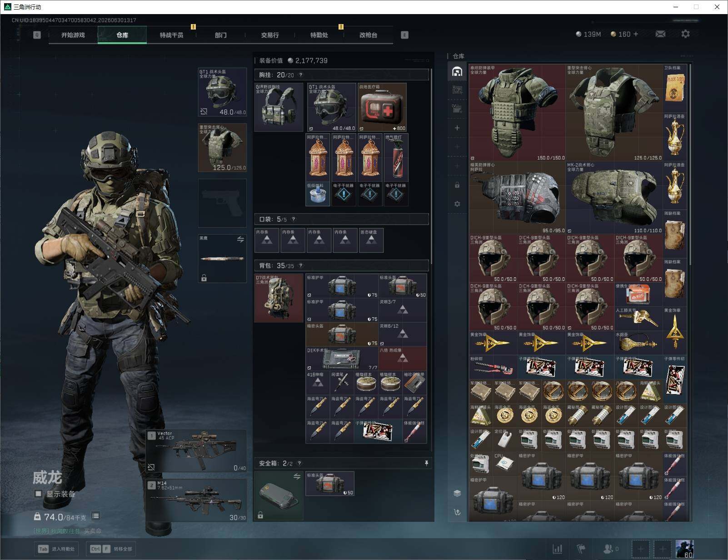Select the level V extension box icon
This screenshot has height=560, width=728.
457,90
